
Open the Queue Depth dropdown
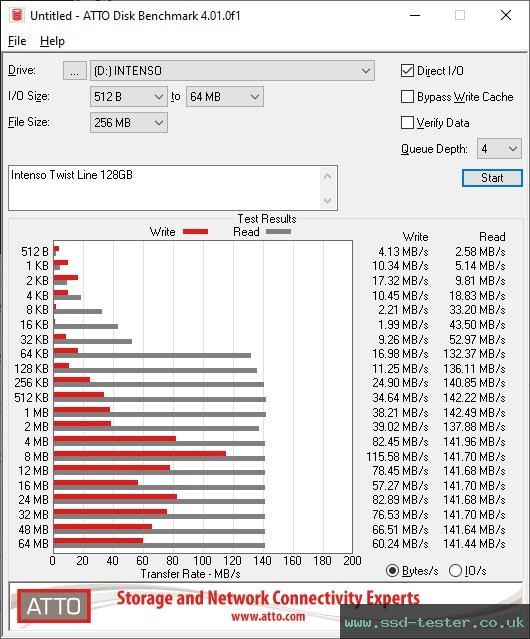(x=499, y=149)
